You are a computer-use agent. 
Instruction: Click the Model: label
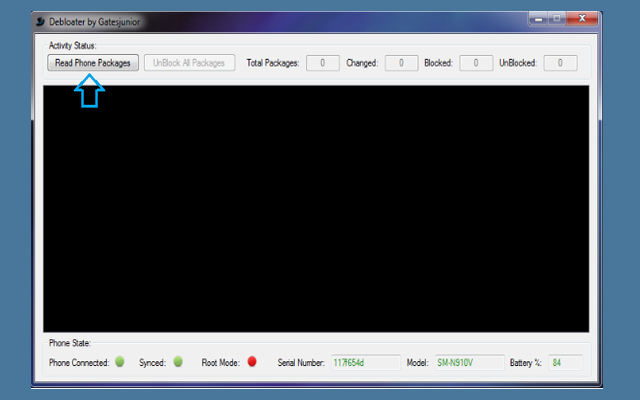[418, 363]
